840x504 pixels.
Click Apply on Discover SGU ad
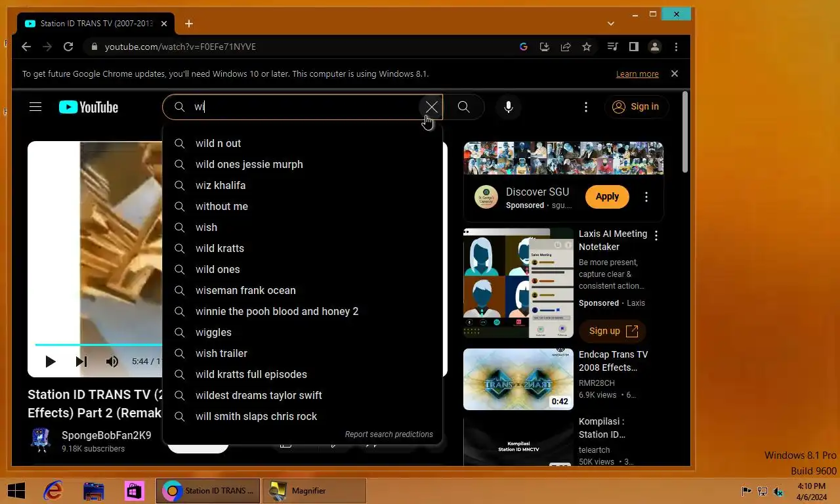point(607,196)
